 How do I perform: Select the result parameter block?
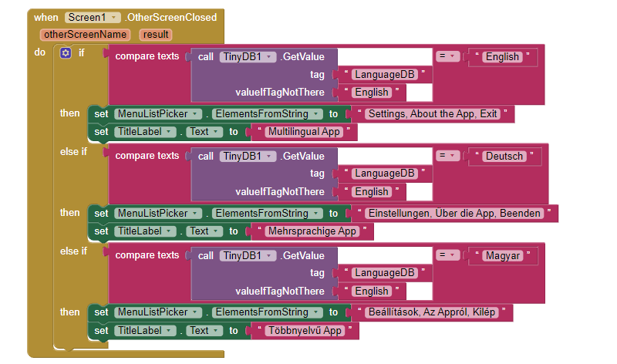(156, 35)
